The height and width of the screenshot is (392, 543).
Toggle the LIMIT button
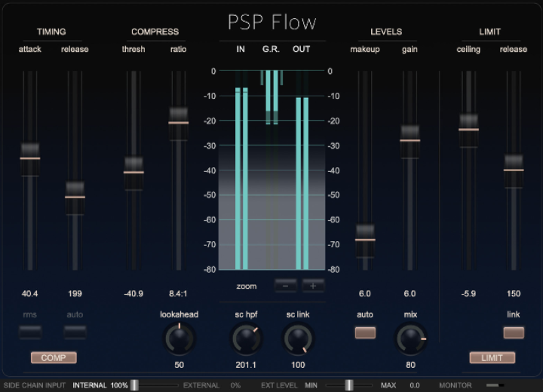coord(492,358)
